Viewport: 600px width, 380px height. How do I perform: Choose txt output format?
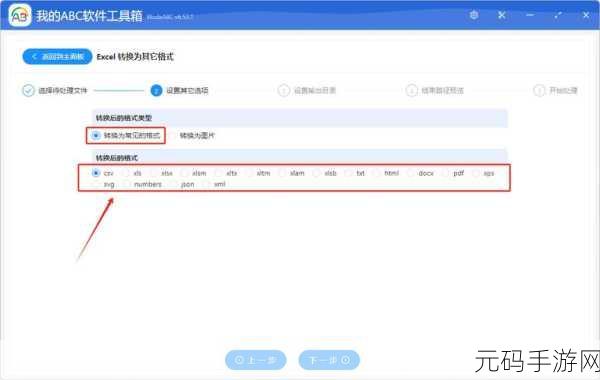click(x=355, y=173)
